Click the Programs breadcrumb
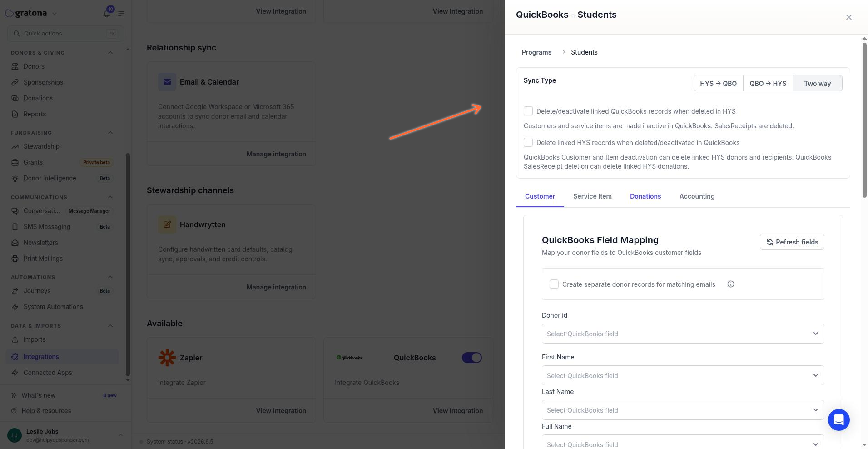Screen dimensions: 868x449 coord(536,52)
